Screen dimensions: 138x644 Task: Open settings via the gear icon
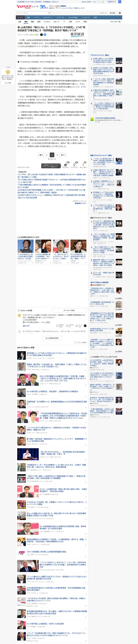click(x=120, y=13)
